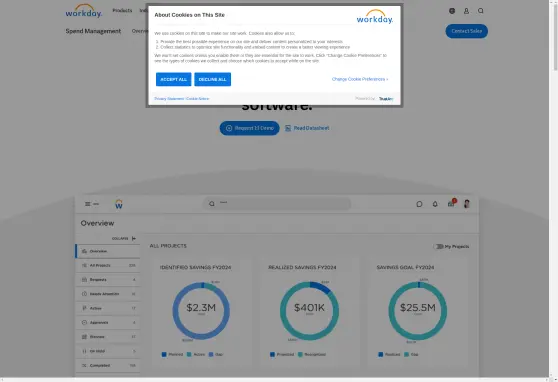
Task: Select All Projects in the sidebar
Action: (108, 266)
